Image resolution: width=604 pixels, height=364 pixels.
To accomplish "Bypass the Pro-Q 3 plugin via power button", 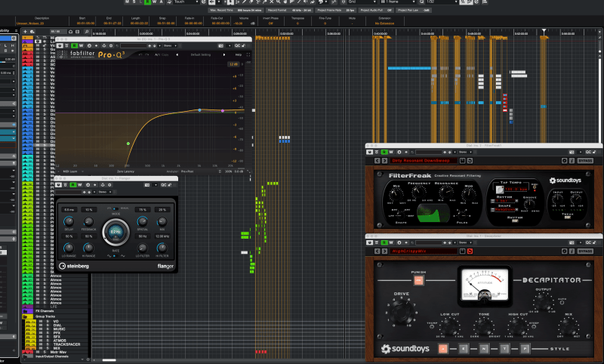I will (60, 45).
